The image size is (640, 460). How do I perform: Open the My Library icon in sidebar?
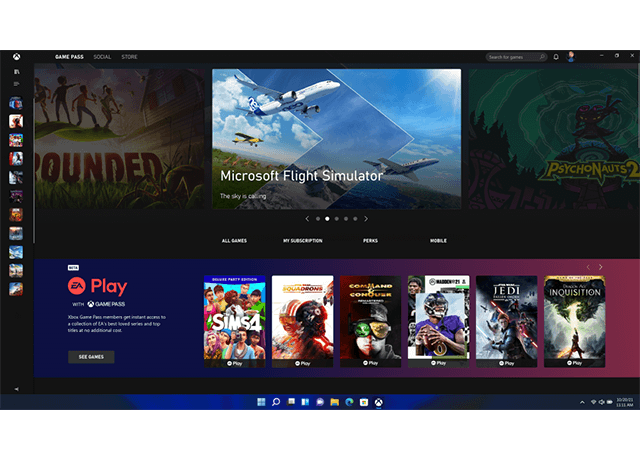tap(16, 71)
